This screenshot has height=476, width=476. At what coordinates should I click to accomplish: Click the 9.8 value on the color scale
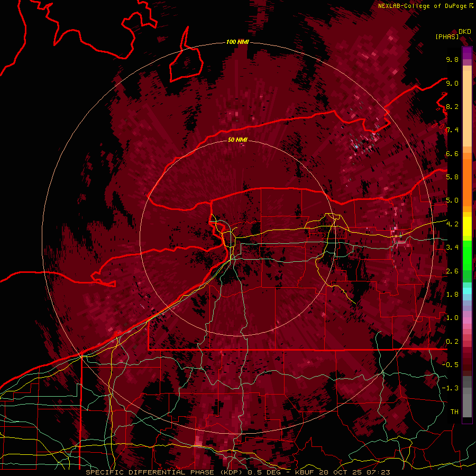click(x=452, y=59)
